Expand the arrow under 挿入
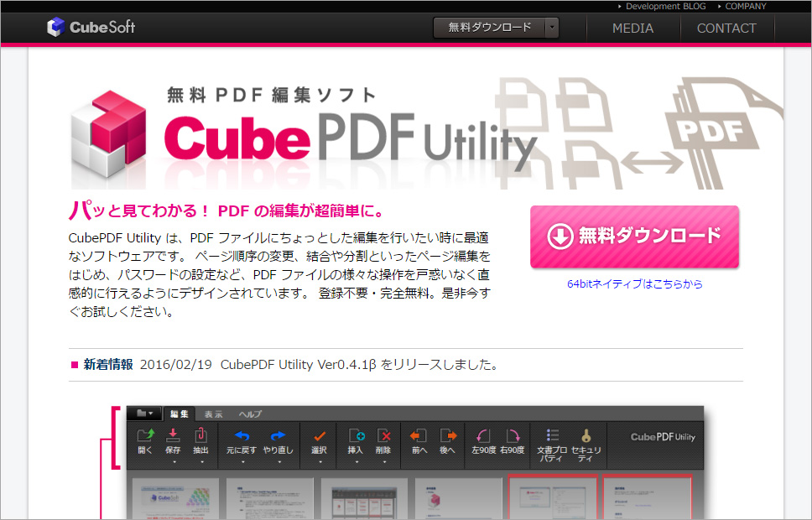 pos(357,461)
